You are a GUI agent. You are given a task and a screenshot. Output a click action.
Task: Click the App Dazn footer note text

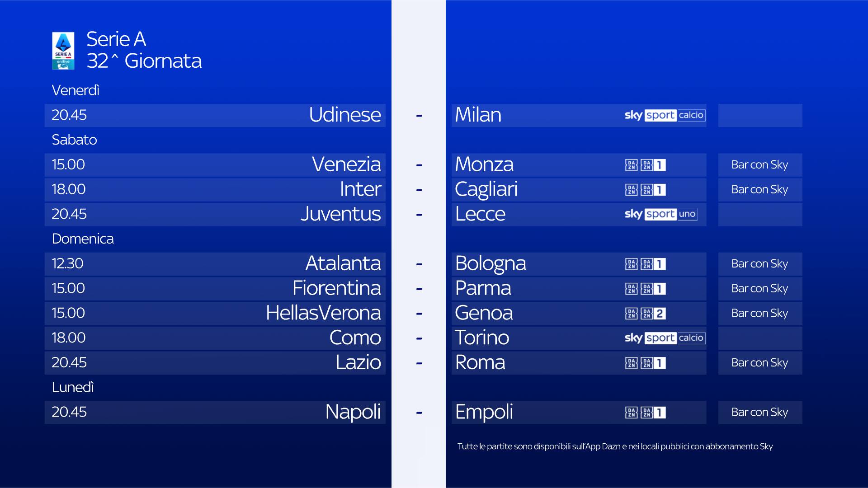tap(615, 446)
